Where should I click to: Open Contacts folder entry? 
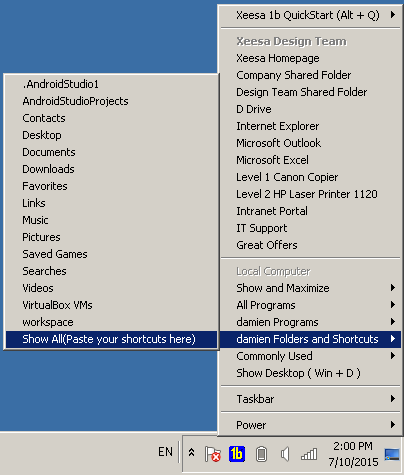(111, 118)
